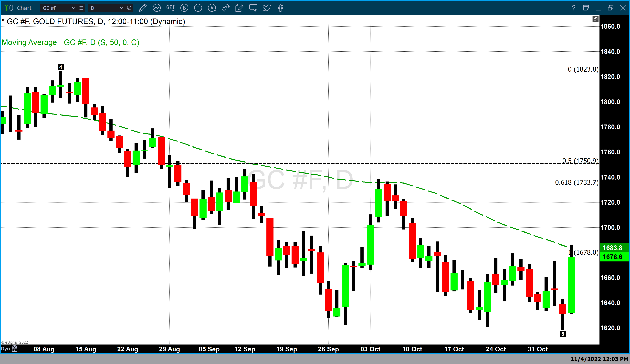The height and width of the screenshot is (364, 630).
Task: Toggle the Dyn lock icon
Action: 15,349
